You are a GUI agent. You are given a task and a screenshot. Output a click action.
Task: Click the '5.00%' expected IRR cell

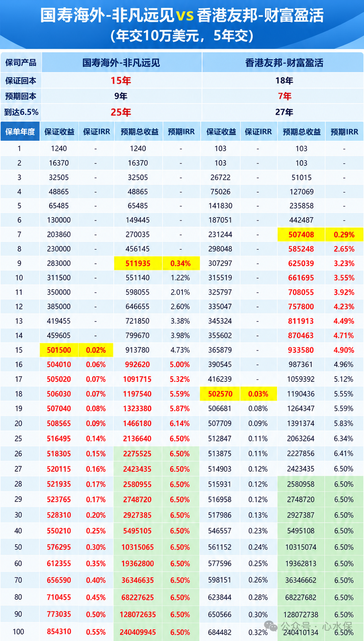[180, 364]
